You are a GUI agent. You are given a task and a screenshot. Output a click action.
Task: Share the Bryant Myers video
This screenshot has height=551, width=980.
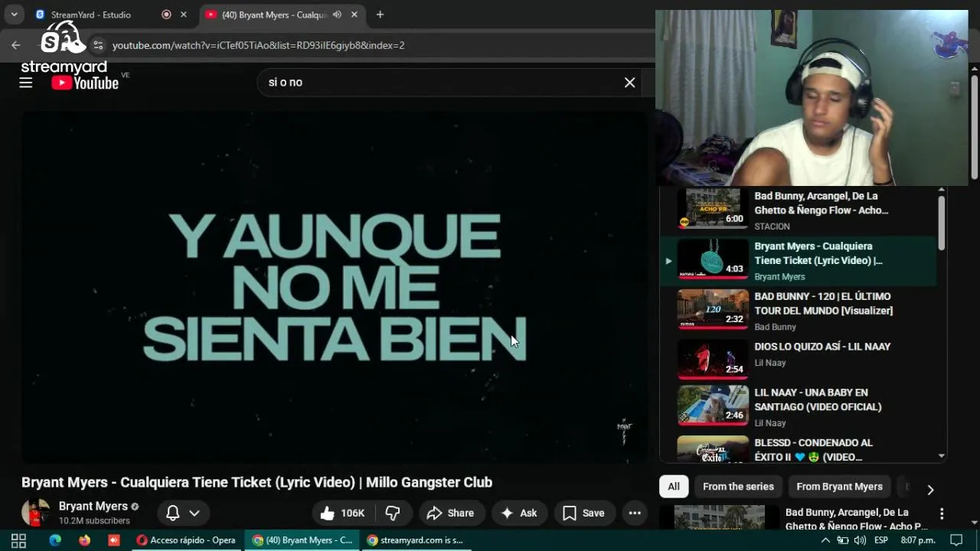click(451, 513)
